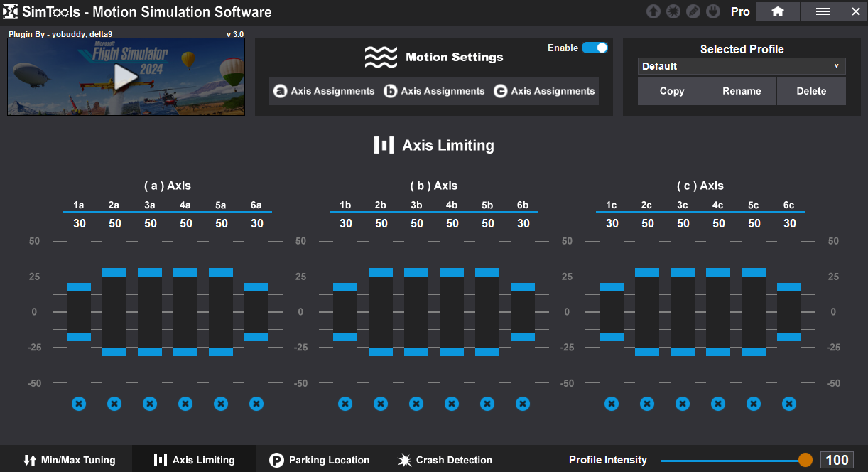Toggle the Motion Settings Enable switch
The height and width of the screenshot is (472, 868).
coord(595,48)
